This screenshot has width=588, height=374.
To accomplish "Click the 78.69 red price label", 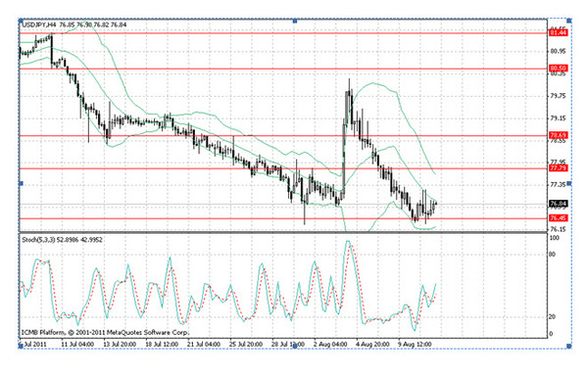I will 559,135.
